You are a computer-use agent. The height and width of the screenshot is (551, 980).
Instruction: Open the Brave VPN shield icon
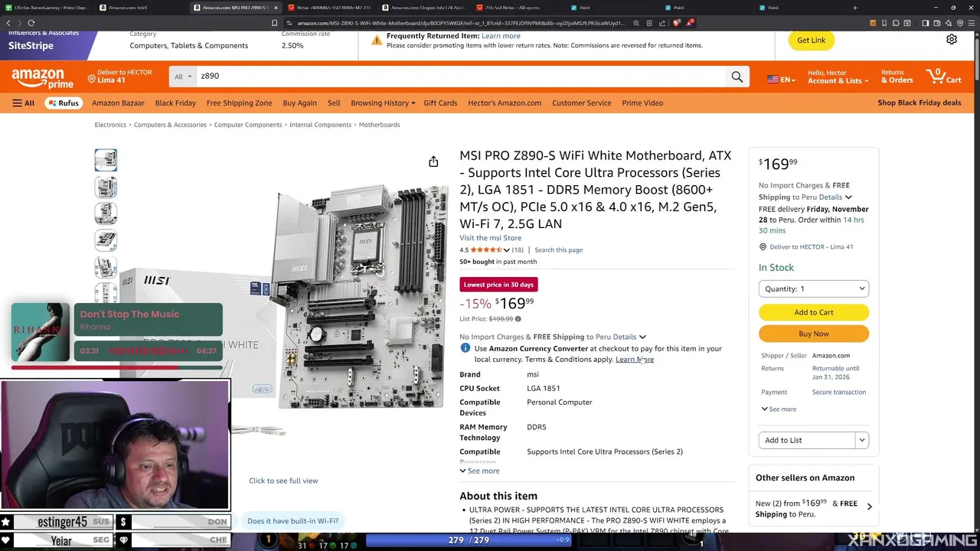(x=960, y=23)
